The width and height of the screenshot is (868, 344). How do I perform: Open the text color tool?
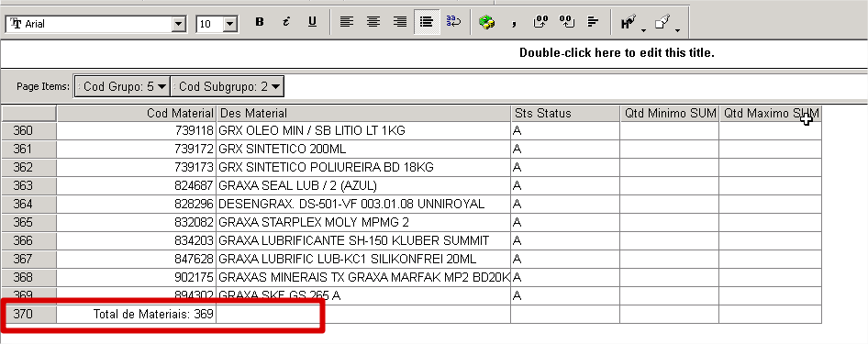(x=628, y=22)
